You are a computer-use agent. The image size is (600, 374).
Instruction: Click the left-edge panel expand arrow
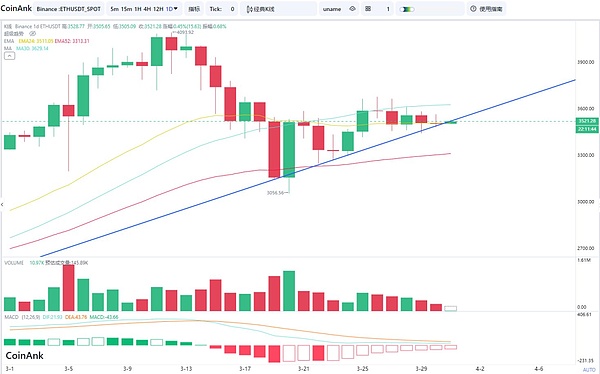click(2, 205)
